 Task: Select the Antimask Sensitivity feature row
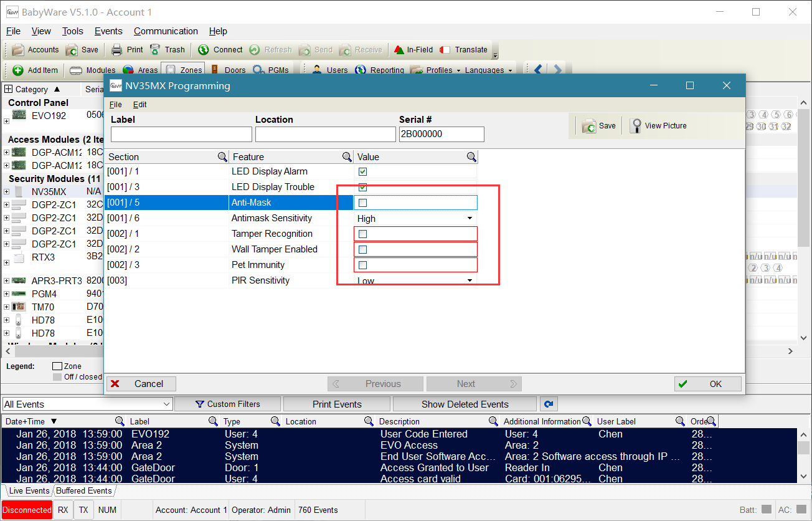click(291, 218)
